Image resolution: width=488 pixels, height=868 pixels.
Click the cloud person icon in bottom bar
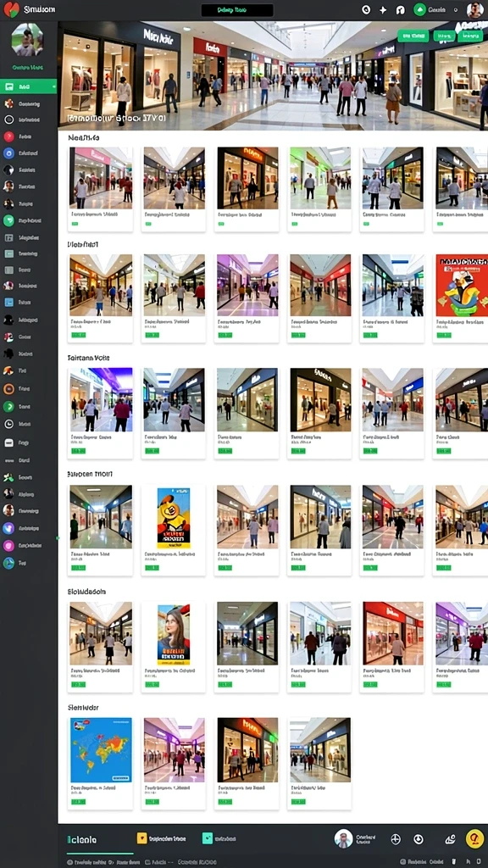coord(451,839)
